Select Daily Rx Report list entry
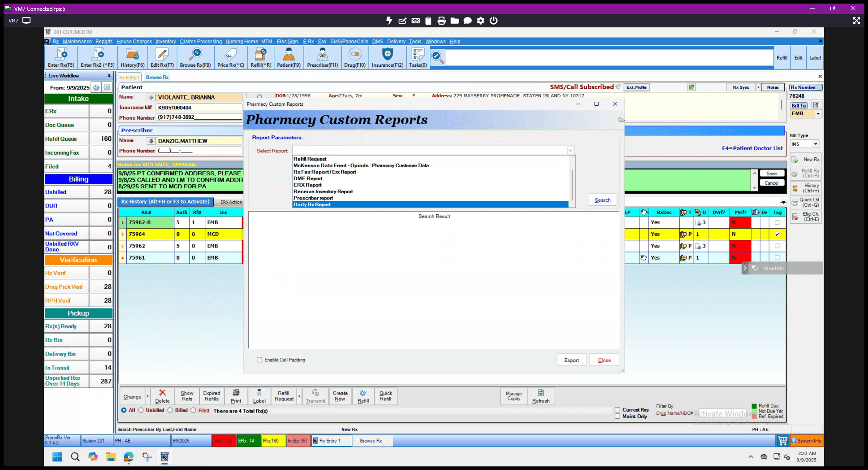This screenshot has height=470, width=868. point(430,205)
